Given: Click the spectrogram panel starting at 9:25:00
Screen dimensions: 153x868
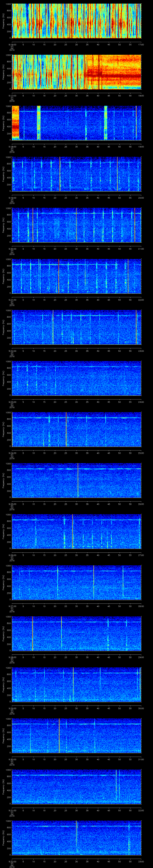Looking at the screenshot, I should click(76, 481).
